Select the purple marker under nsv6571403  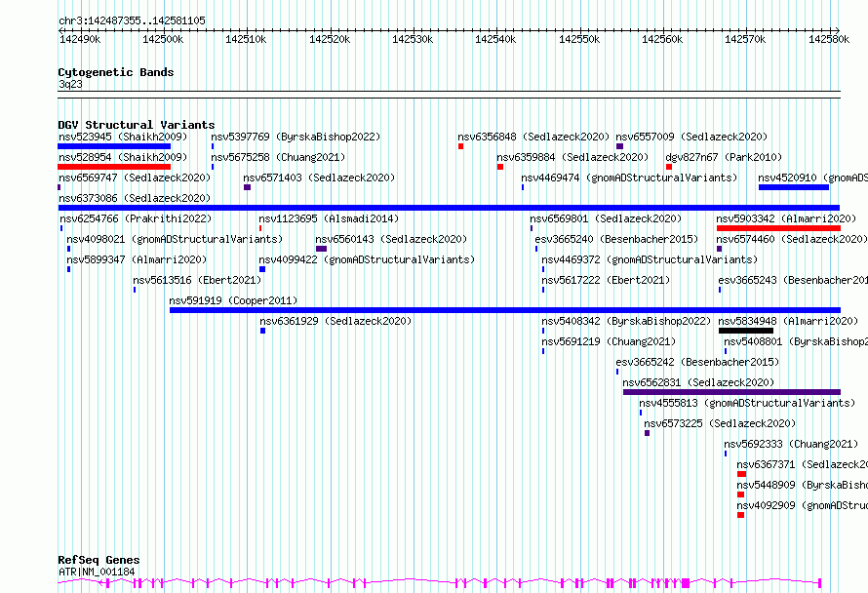[247, 187]
